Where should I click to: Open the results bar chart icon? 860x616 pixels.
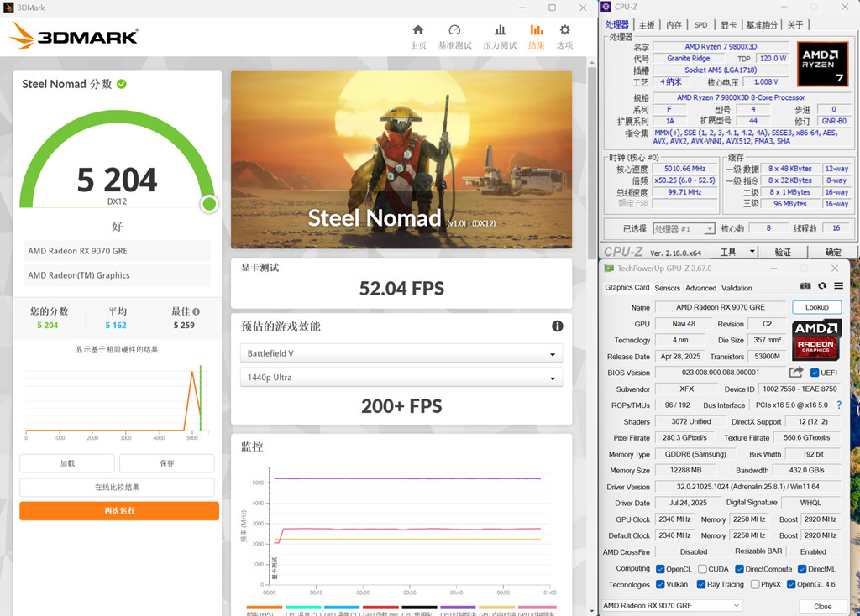[x=537, y=29]
